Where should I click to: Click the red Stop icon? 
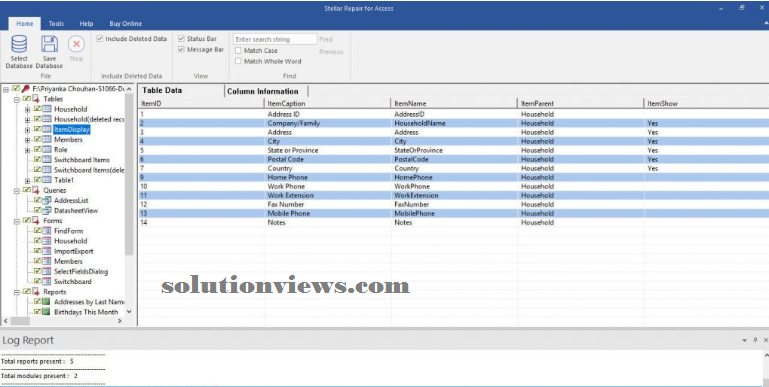(76, 44)
